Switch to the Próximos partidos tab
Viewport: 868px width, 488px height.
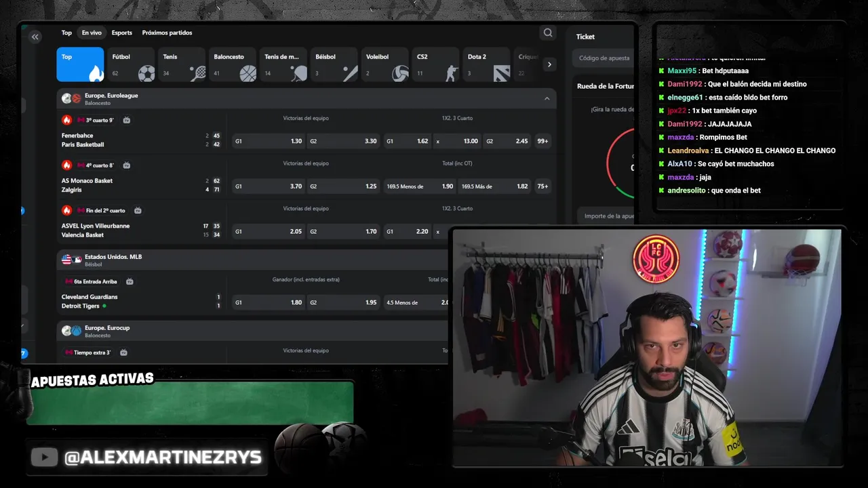[167, 33]
